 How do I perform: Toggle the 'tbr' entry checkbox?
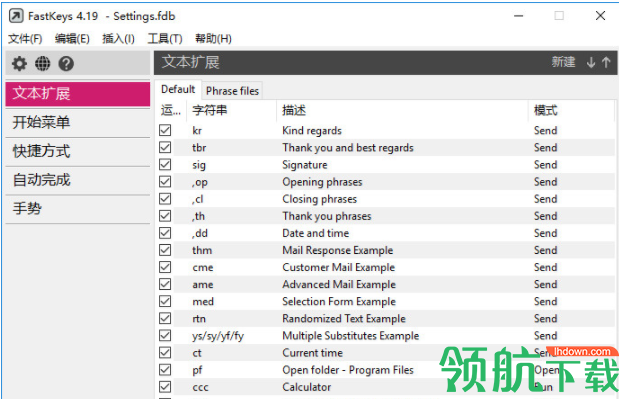[x=165, y=147]
